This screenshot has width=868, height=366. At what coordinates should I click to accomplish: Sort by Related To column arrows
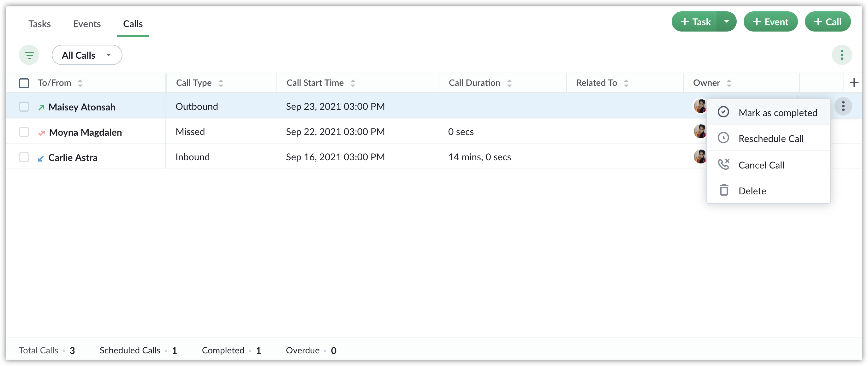626,83
